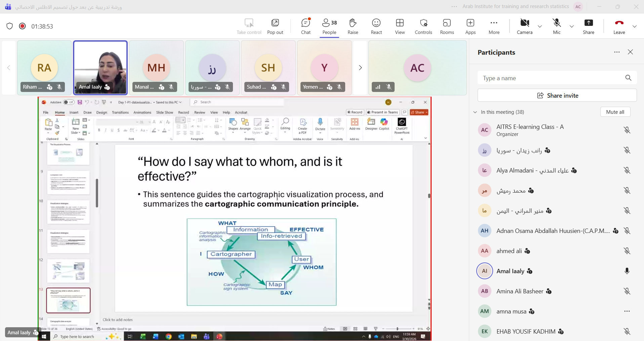Open the Camera options dropdown arrow
Viewport: 644px width, 341px height.
click(x=540, y=27)
